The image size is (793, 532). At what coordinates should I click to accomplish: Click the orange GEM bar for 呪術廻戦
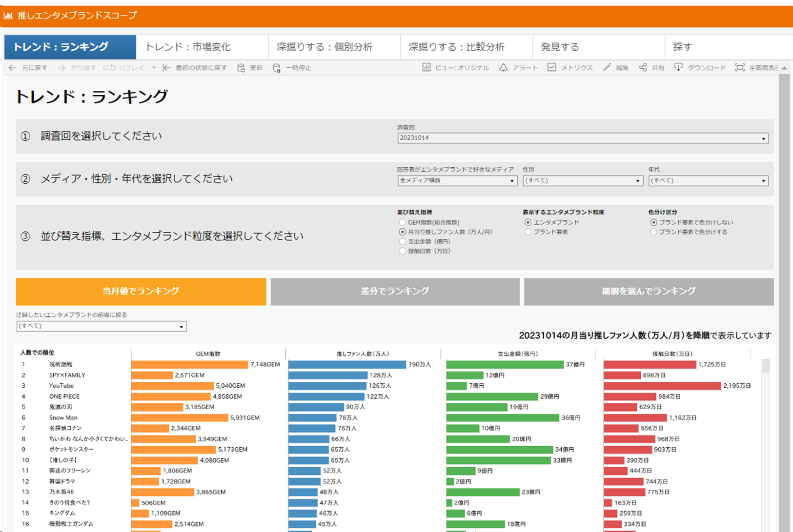click(190, 365)
